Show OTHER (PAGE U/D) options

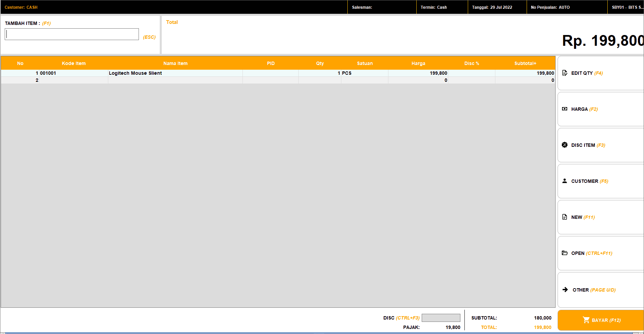point(601,290)
